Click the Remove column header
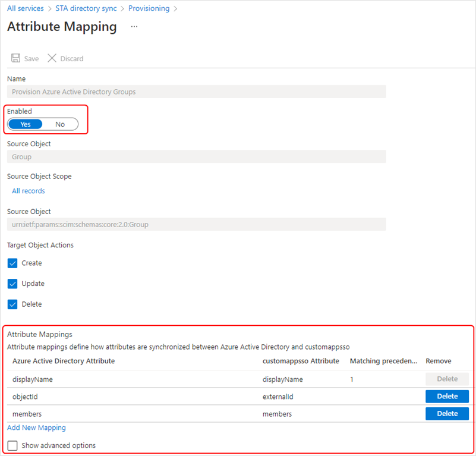Viewport: 476px width, 456px height. [439, 361]
